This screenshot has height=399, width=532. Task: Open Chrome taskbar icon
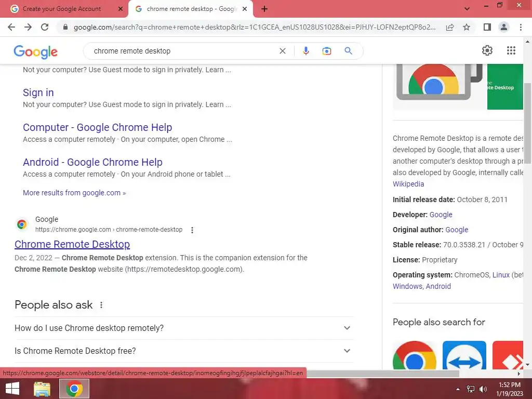point(74,389)
